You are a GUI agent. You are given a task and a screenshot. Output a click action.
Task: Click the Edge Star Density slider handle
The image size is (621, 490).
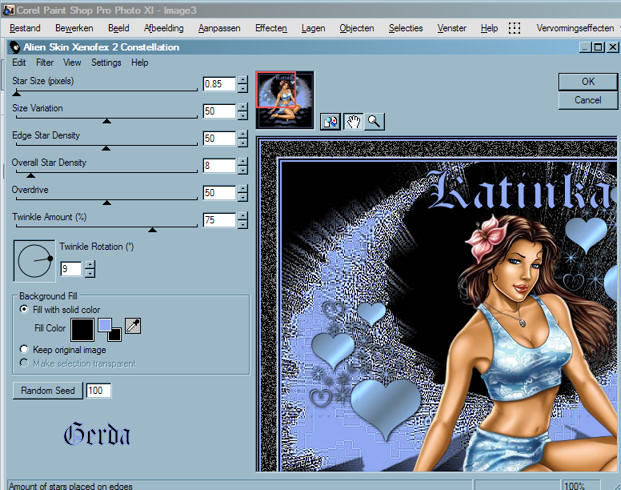tap(106, 148)
